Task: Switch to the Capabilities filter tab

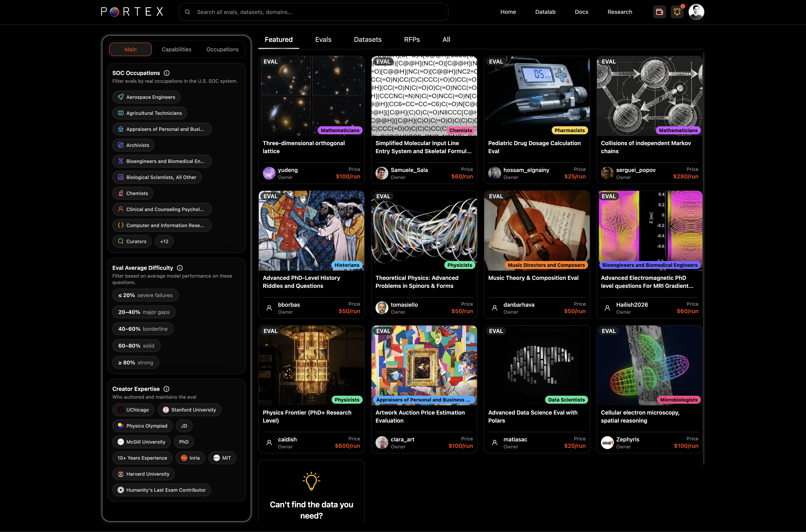Action: coord(176,50)
